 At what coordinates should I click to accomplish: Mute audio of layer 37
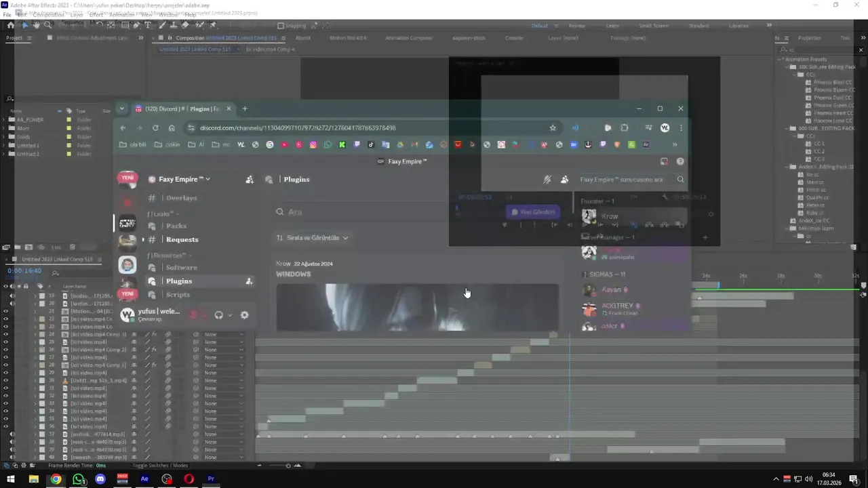[x=12, y=434]
